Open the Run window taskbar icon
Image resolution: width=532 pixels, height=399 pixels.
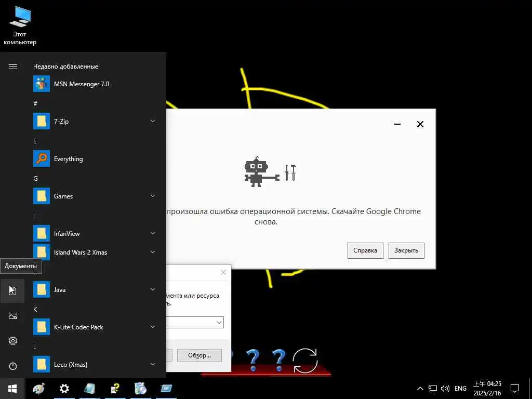point(166,389)
